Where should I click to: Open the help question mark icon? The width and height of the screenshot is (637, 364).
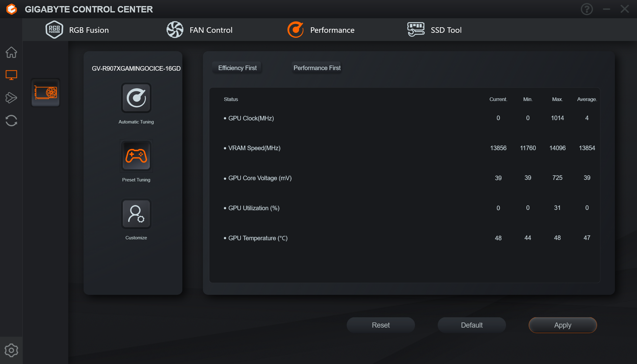587,9
